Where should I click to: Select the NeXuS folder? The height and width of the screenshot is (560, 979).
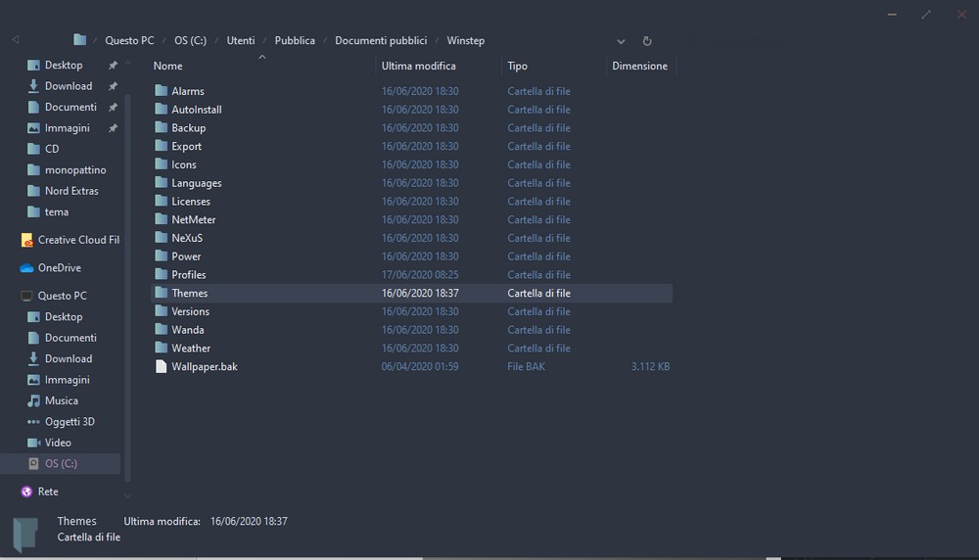(187, 238)
